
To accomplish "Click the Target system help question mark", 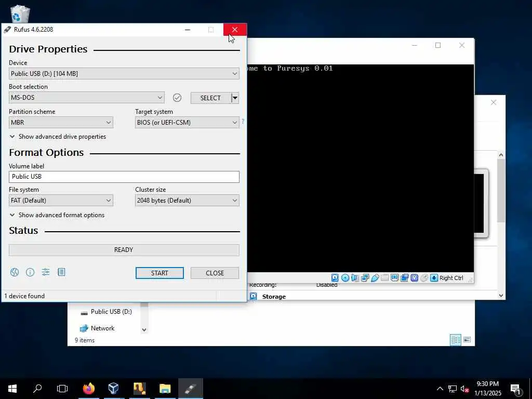I will [243, 121].
